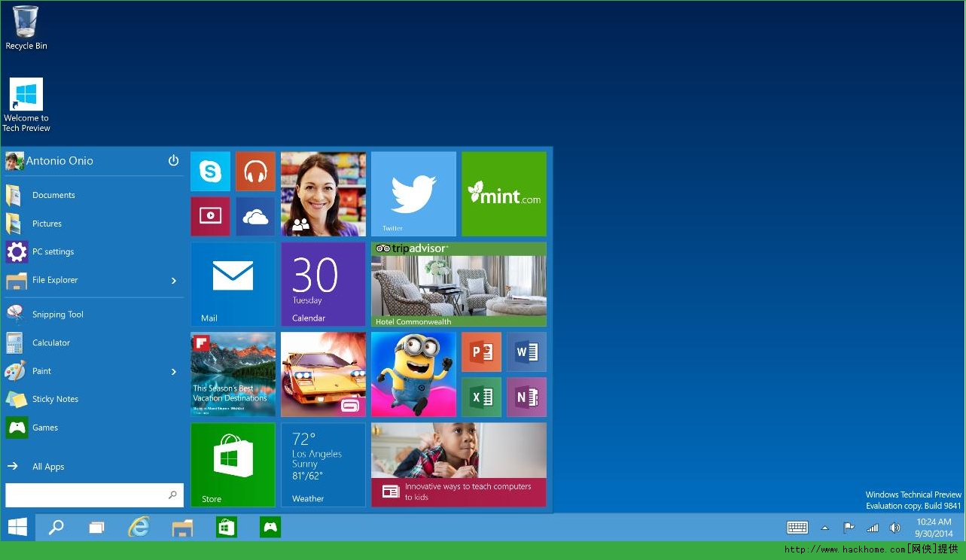Open the racing car game tile
The image size is (966, 560).
coord(323,375)
